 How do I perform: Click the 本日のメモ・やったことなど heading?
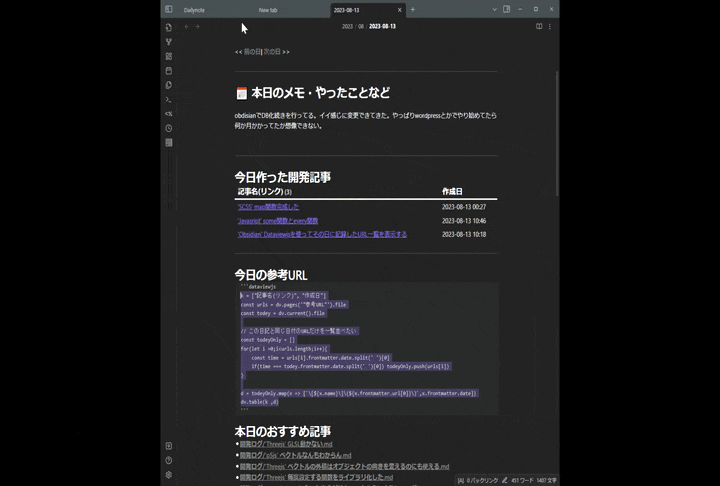point(321,93)
